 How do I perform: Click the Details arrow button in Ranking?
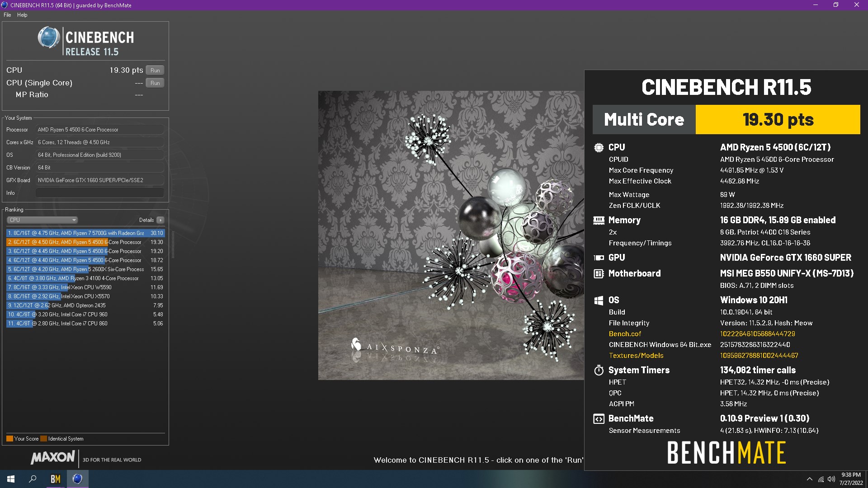tap(160, 220)
